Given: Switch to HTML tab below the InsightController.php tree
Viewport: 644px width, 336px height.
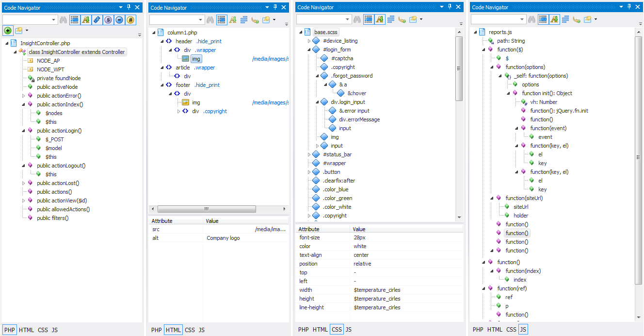Looking at the screenshot, I should [26, 330].
